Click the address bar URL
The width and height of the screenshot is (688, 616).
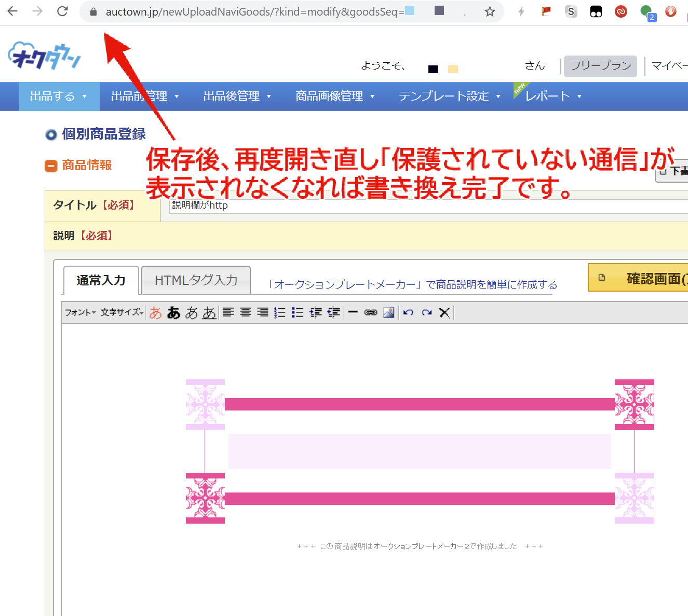pos(254,11)
